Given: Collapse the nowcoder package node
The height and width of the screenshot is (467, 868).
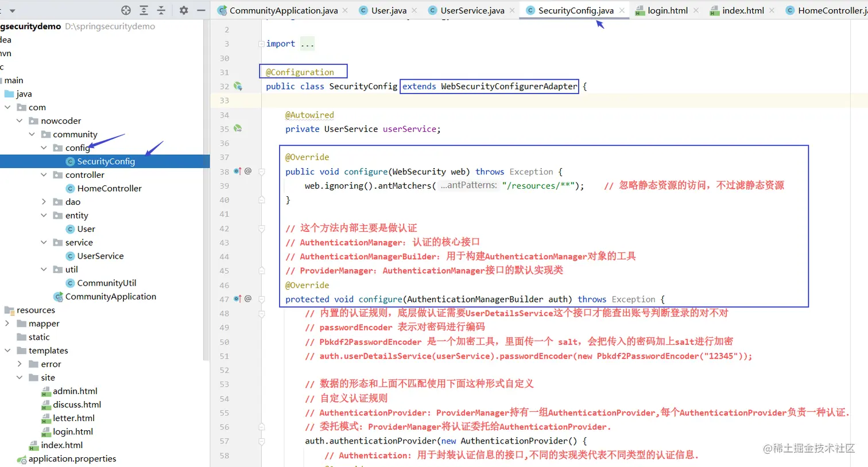Looking at the screenshot, I should click(x=20, y=120).
